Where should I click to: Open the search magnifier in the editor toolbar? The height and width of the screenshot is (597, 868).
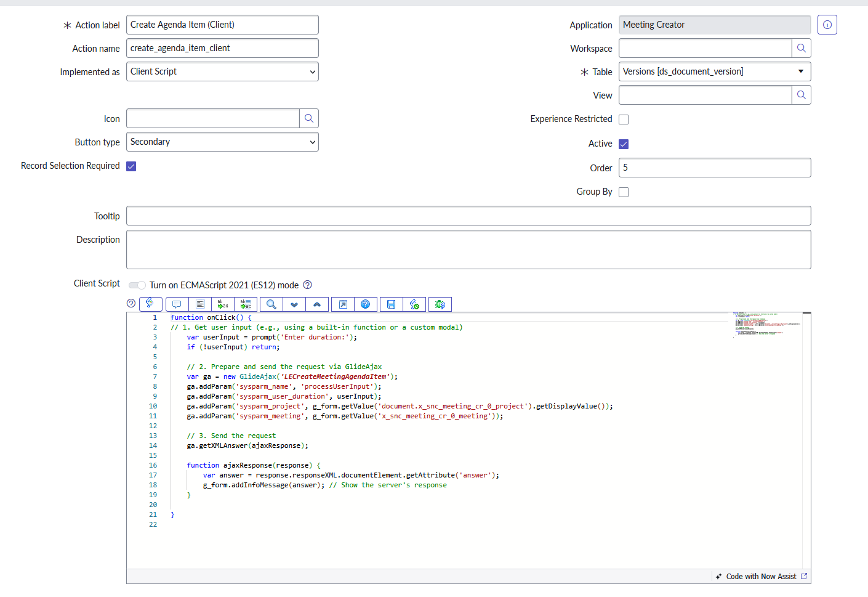[x=271, y=304]
